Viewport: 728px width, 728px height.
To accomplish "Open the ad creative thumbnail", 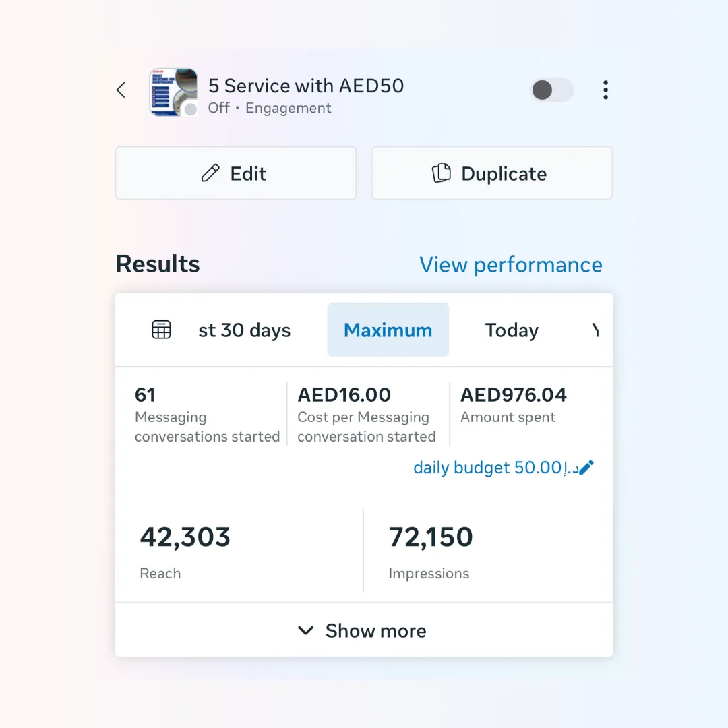I will tap(173, 92).
